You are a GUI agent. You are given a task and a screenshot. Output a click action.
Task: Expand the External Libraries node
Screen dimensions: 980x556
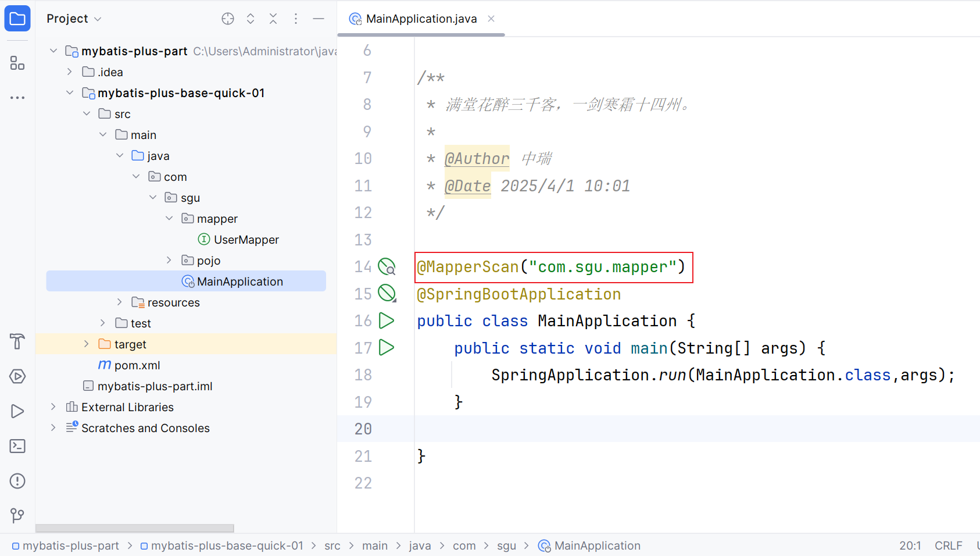click(x=53, y=407)
